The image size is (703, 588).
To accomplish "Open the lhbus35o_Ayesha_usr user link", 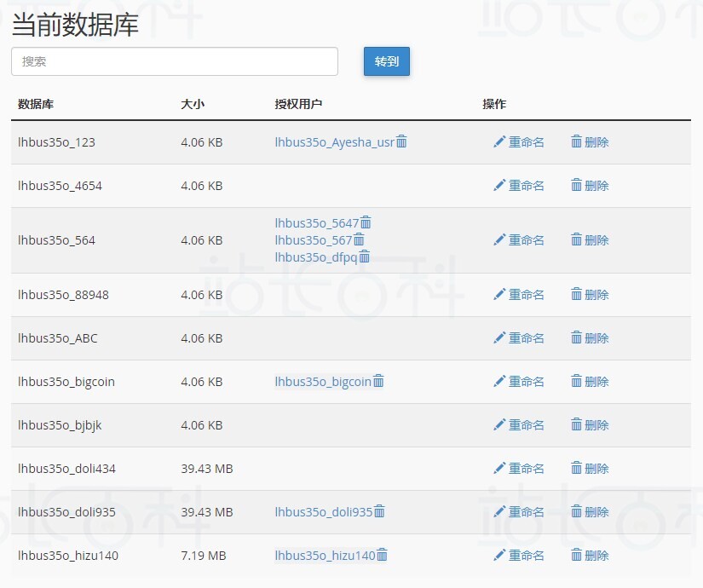I will tap(334, 142).
